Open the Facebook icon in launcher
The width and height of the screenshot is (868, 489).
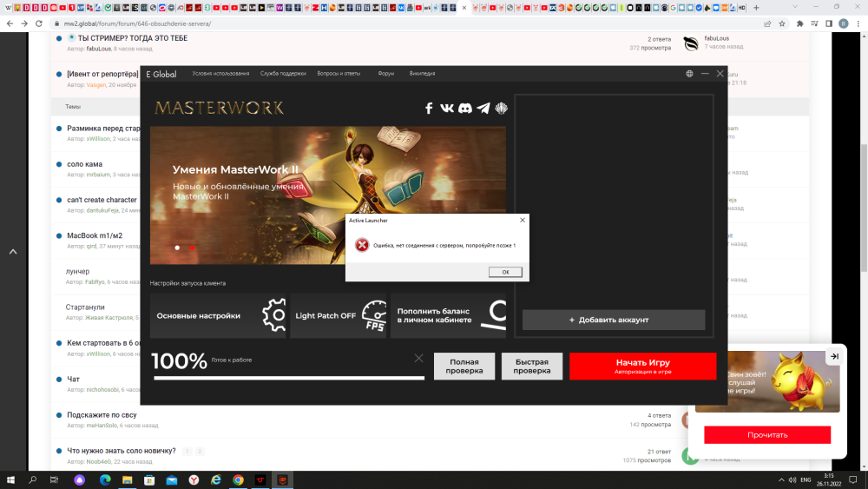point(429,109)
